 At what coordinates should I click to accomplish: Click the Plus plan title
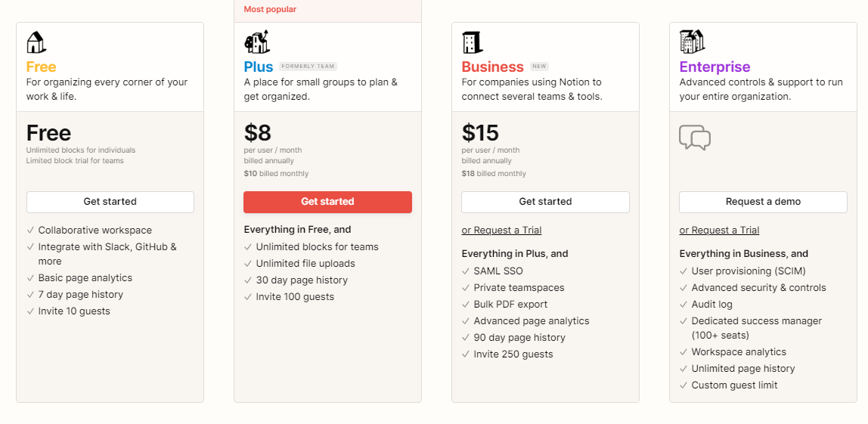(x=259, y=67)
